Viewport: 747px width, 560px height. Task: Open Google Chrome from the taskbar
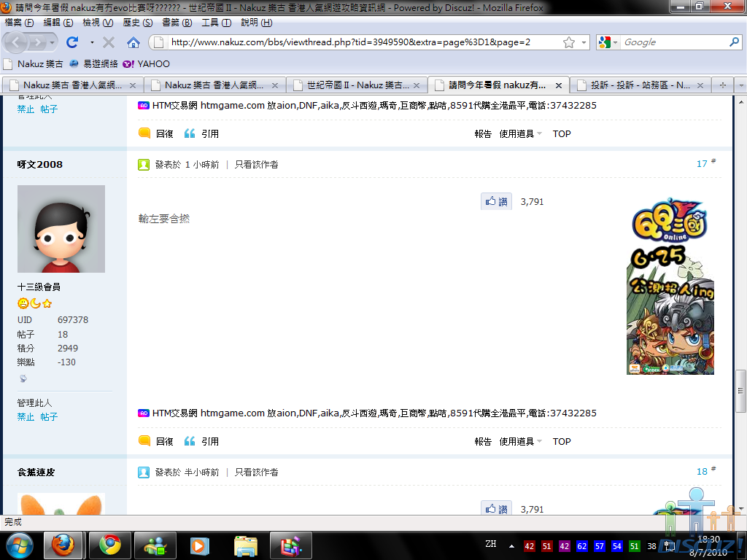(x=110, y=545)
